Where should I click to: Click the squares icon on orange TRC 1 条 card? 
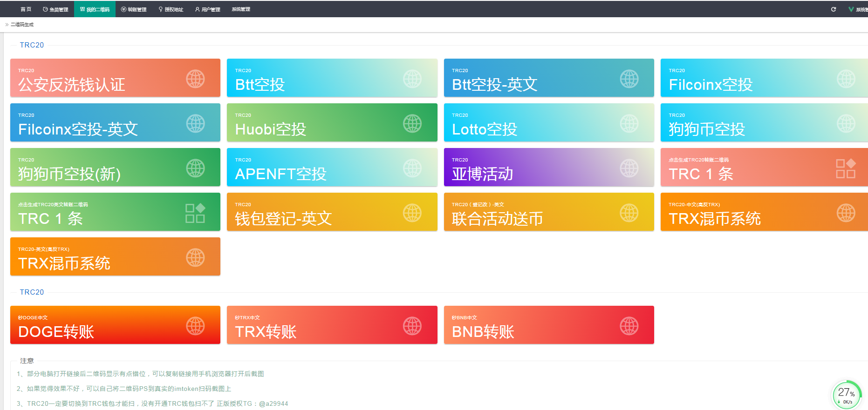point(846,168)
